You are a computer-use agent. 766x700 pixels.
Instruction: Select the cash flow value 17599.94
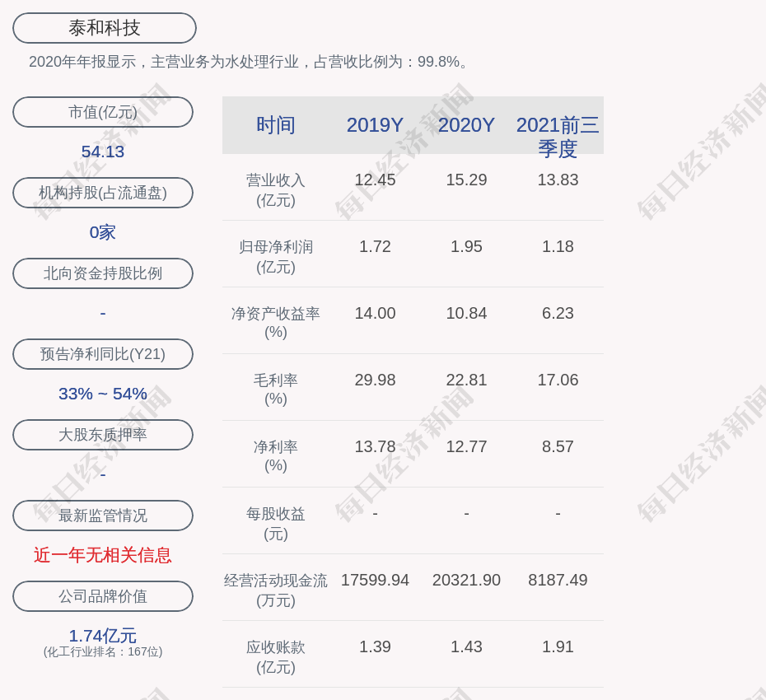tap(375, 580)
